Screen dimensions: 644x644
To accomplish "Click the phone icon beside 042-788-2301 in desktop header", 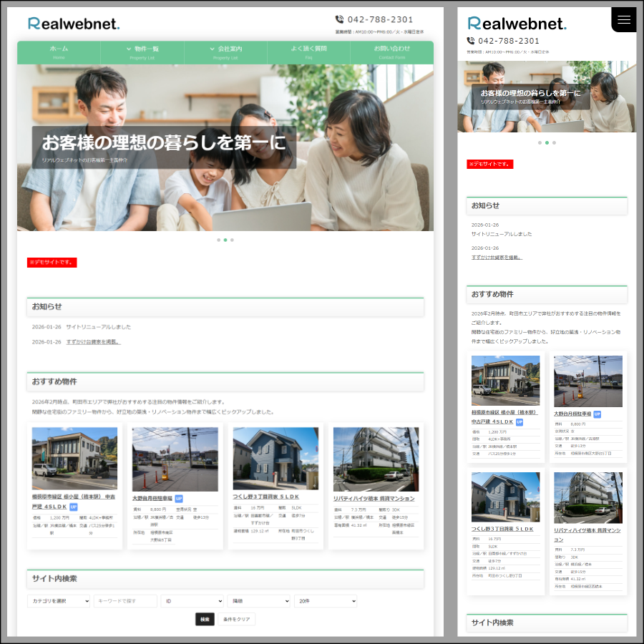I will coord(339,20).
